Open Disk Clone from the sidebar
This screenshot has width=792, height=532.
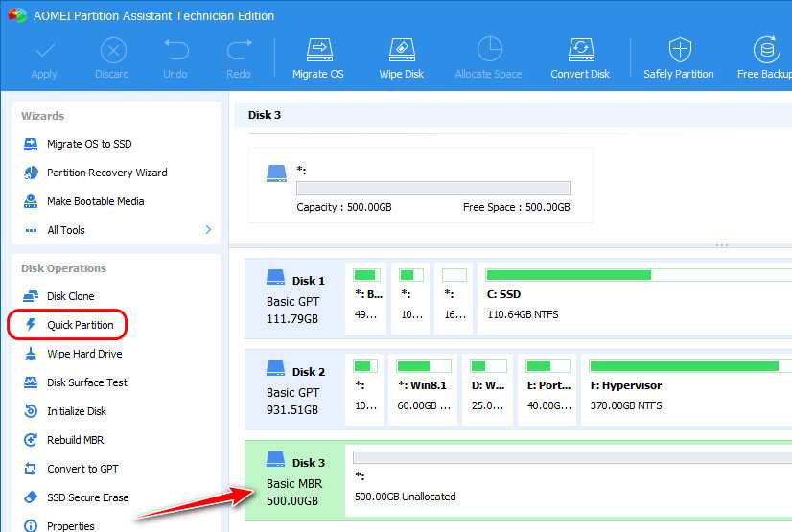coord(70,296)
